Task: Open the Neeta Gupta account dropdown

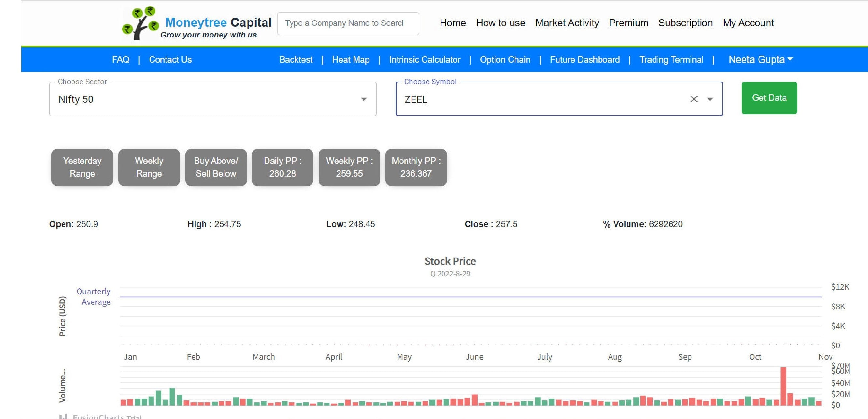Action: pos(760,60)
